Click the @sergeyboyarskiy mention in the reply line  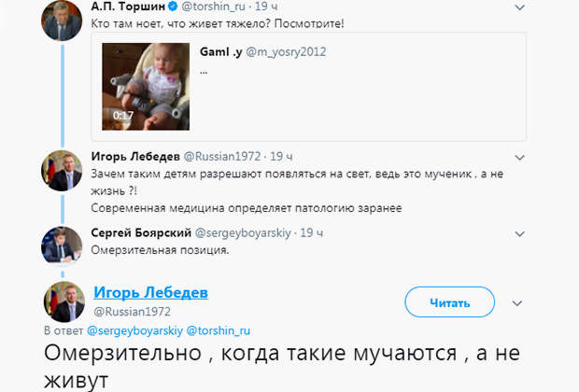(x=134, y=330)
